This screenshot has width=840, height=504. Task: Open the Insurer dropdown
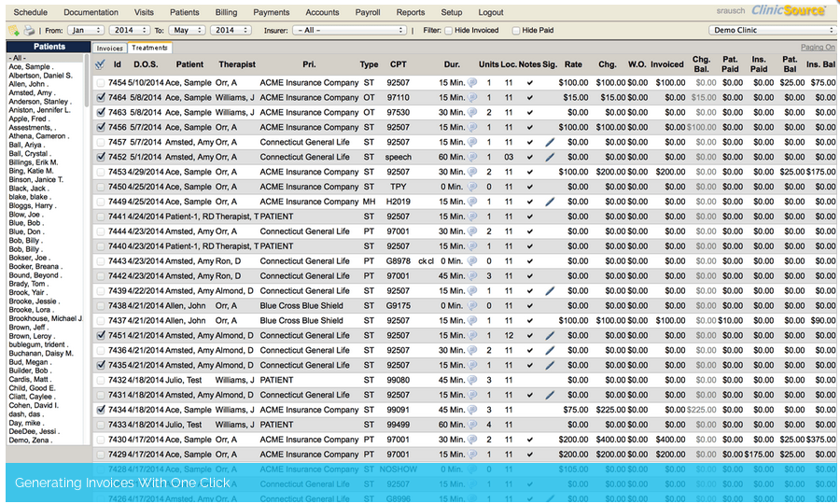tap(349, 31)
